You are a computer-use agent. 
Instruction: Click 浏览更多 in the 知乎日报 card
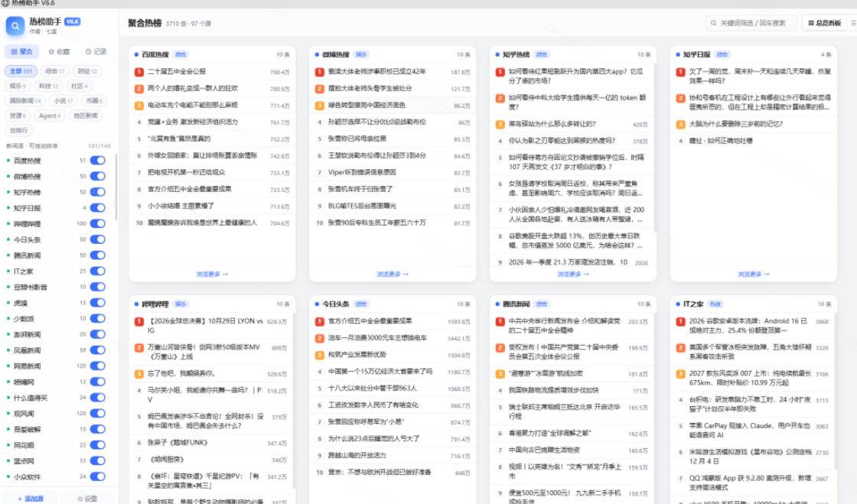click(753, 274)
